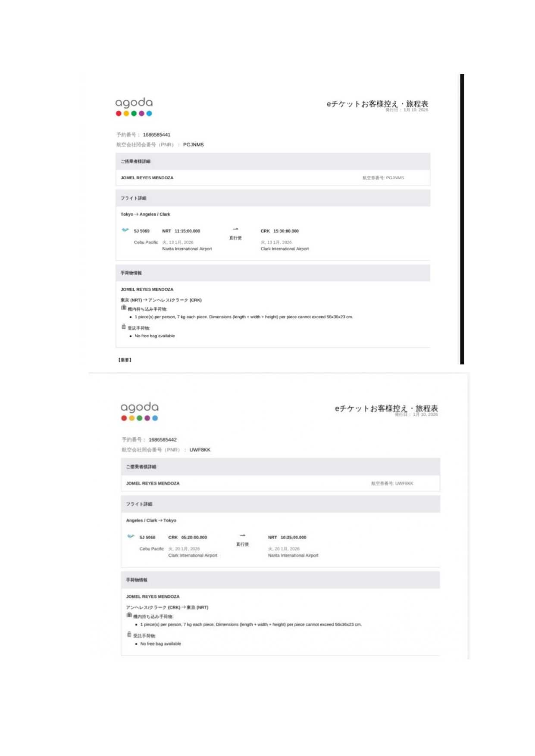Screen dimensions: 535x756
Task: Click the Cebu Pacific logo beside flight 5J 5069
Action: [x=125, y=230]
